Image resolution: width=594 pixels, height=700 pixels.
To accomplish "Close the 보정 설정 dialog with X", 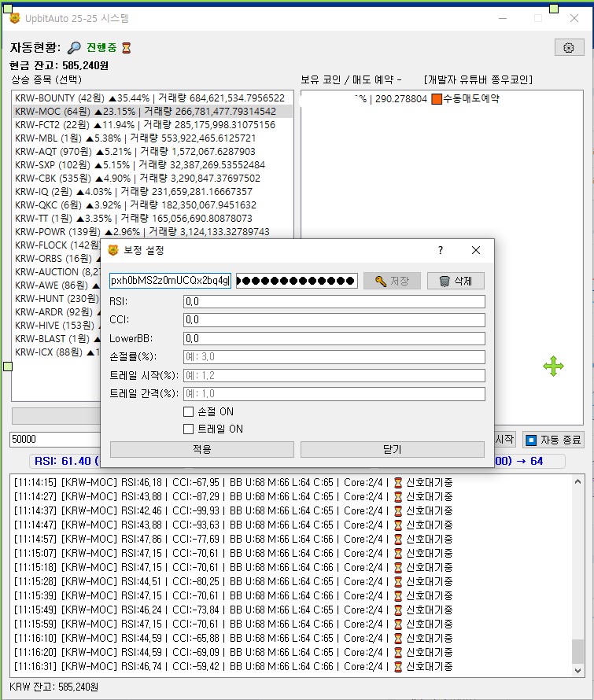I will (x=475, y=250).
